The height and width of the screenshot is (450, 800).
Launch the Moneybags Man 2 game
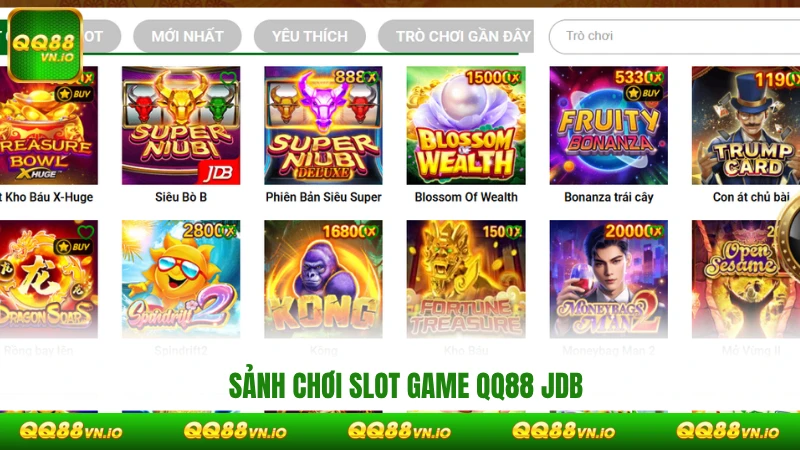[609, 279]
